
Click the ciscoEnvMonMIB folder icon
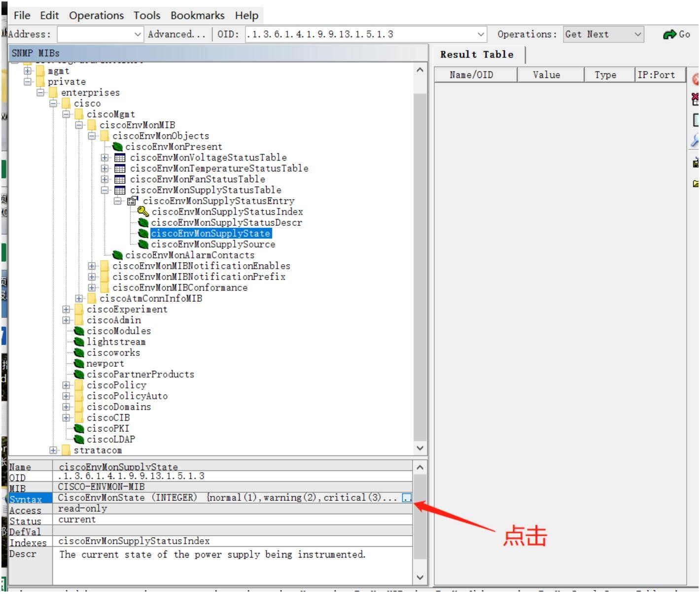[x=92, y=125]
